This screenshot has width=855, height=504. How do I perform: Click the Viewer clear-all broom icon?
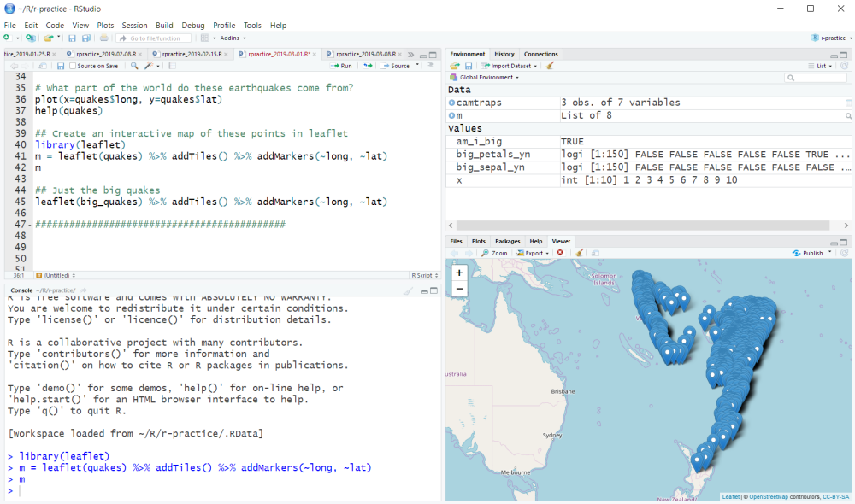point(579,253)
